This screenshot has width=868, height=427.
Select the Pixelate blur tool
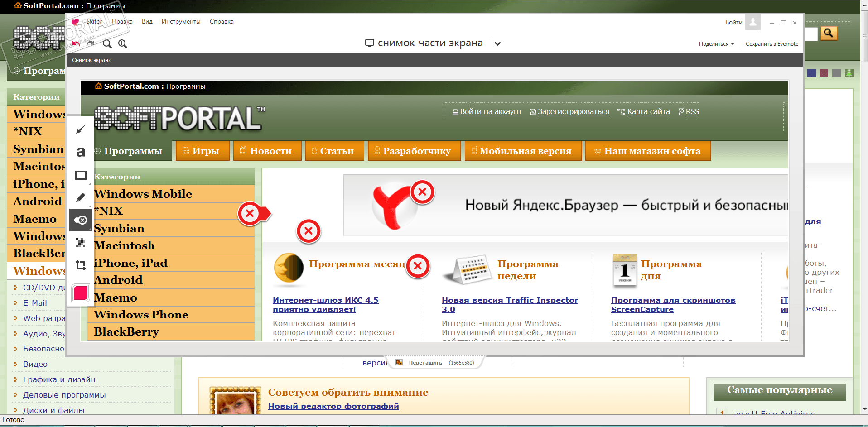(81, 243)
